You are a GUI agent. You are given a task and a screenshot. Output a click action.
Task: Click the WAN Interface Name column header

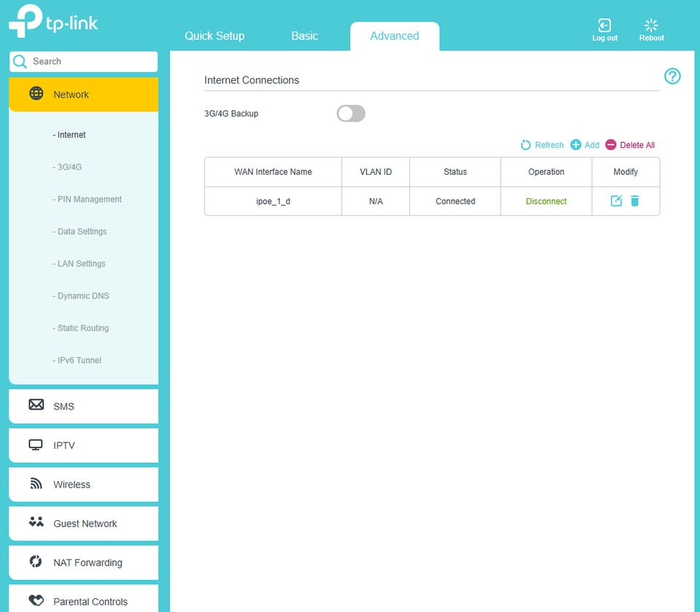273,172
